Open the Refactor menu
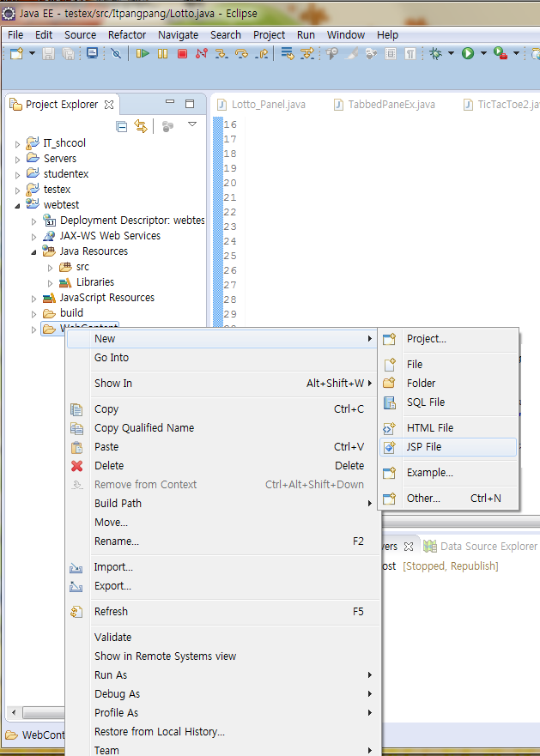 [127, 34]
